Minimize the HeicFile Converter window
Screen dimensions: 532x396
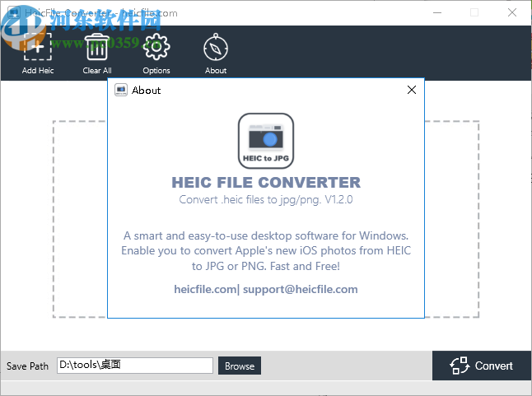click(x=437, y=13)
